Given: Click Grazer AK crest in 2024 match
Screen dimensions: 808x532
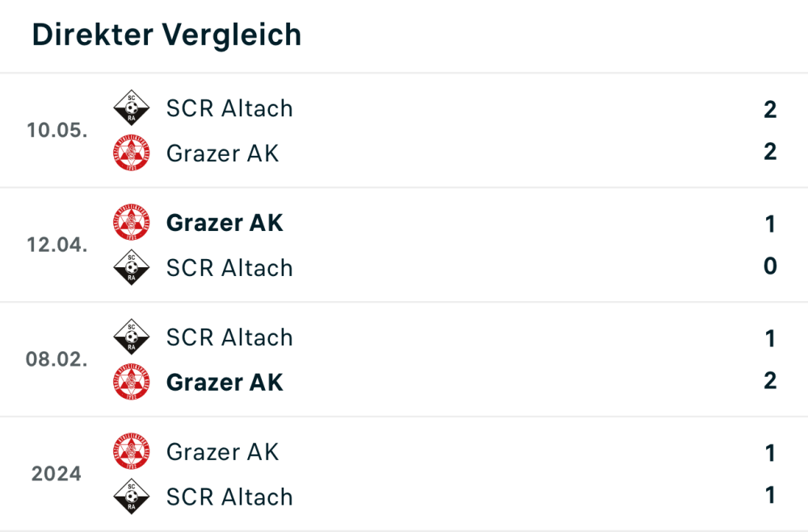Looking at the screenshot, I should [x=131, y=452].
